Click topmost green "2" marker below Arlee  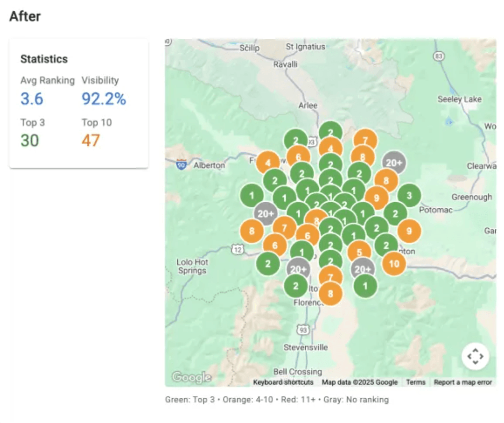330,133
